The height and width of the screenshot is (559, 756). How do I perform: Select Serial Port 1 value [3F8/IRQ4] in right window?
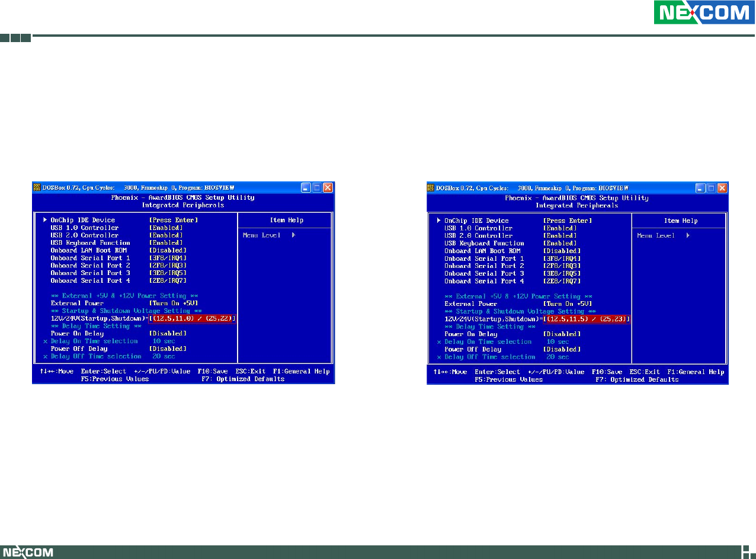[x=561, y=258]
